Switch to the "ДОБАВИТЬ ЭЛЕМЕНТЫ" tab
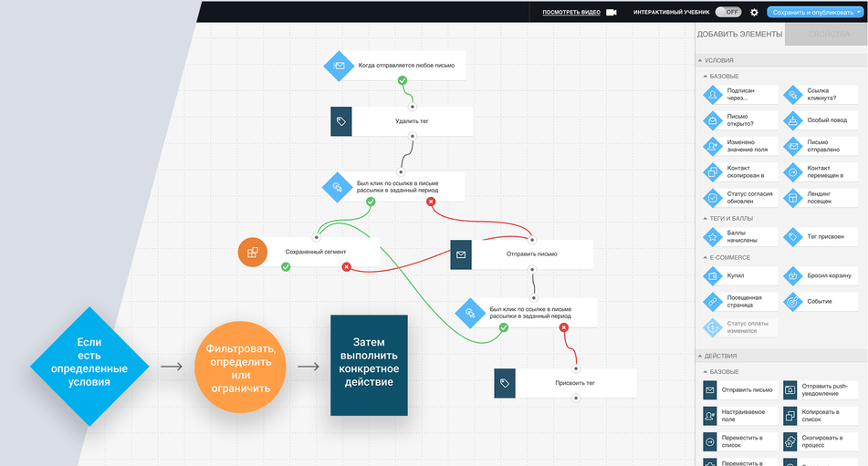Screen dimensions: 868x466 pyautogui.click(x=739, y=35)
